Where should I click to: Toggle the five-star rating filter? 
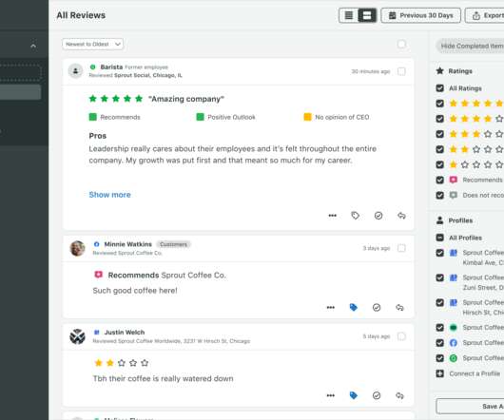(439, 104)
